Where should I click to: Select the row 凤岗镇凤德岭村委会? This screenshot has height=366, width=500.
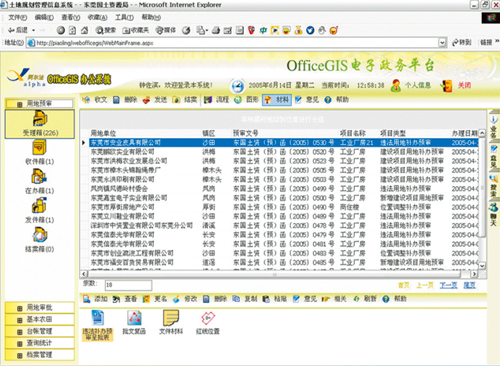tap(283, 188)
